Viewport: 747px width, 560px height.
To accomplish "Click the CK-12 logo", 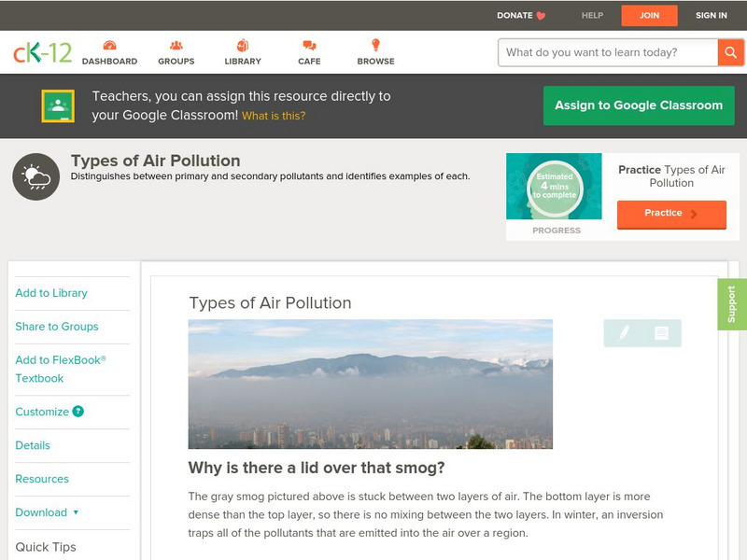I will click(x=42, y=52).
